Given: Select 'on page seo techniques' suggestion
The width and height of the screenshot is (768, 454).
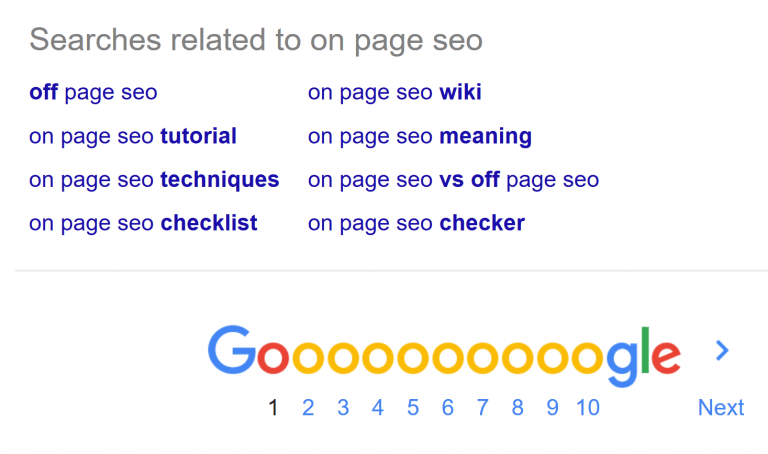Looking at the screenshot, I should pos(154,180).
